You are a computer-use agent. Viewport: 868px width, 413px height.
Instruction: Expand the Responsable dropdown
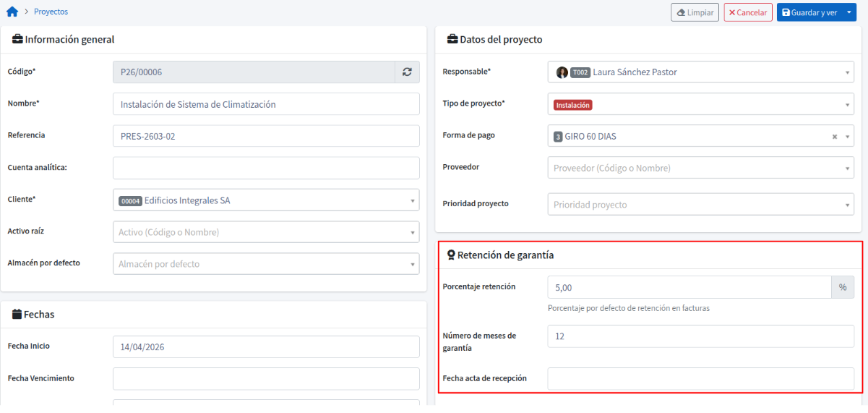[x=846, y=72]
